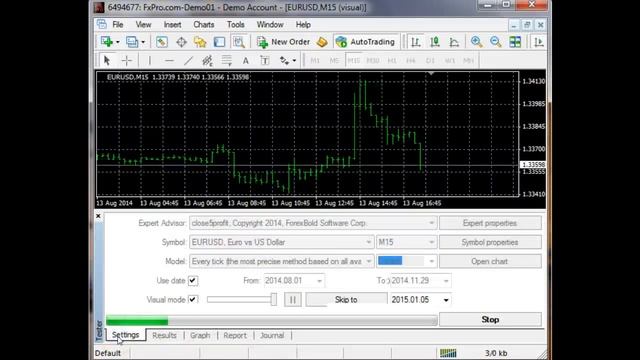Switch to the Journal tab
The height and width of the screenshot is (360, 640).
click(x=272, y=336)
